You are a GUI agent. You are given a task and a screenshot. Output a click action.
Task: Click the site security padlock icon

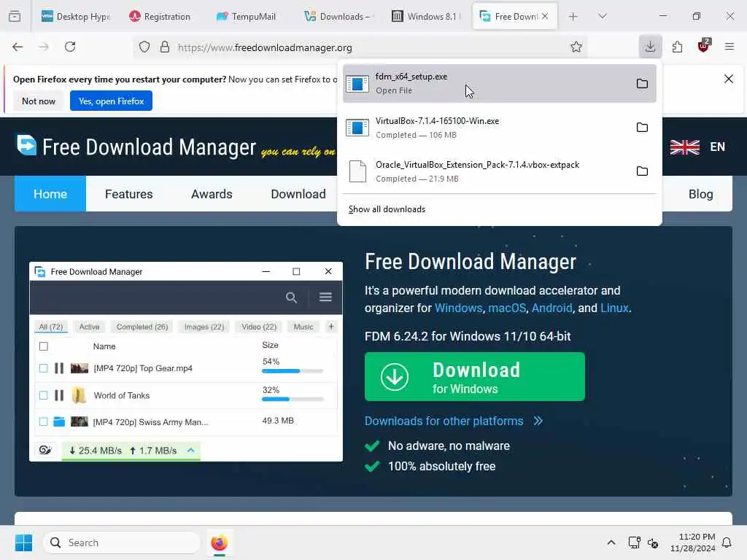click(x=164, y=47)
